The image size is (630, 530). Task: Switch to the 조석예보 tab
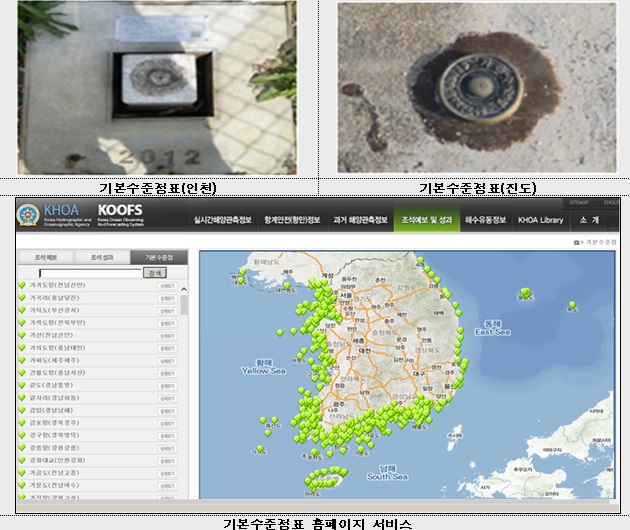pos(46,257)
